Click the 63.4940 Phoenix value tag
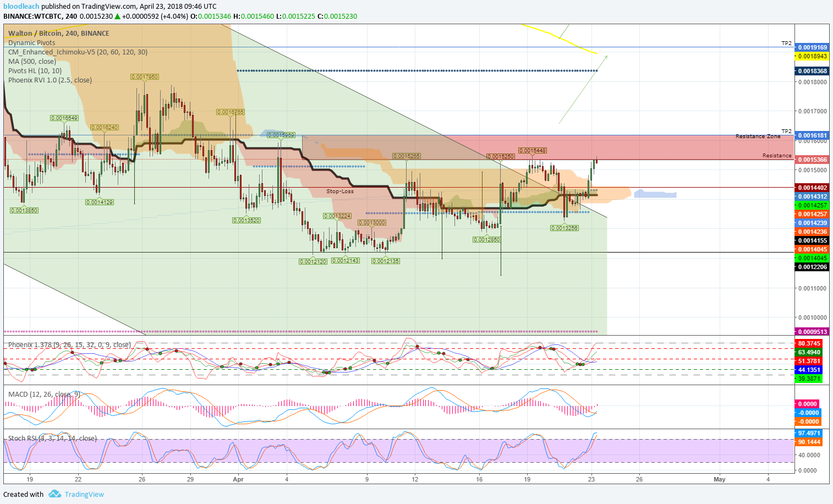Image resolution: width=833 pixels, height=504 pixels. (809, 352)
